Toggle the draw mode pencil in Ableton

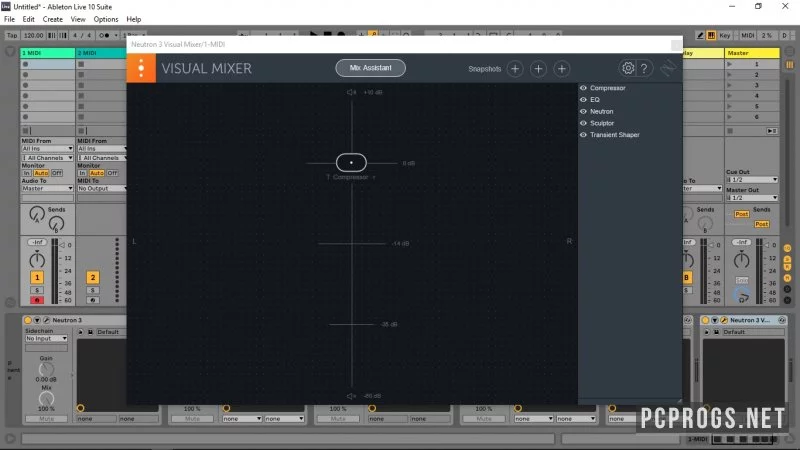700,35
